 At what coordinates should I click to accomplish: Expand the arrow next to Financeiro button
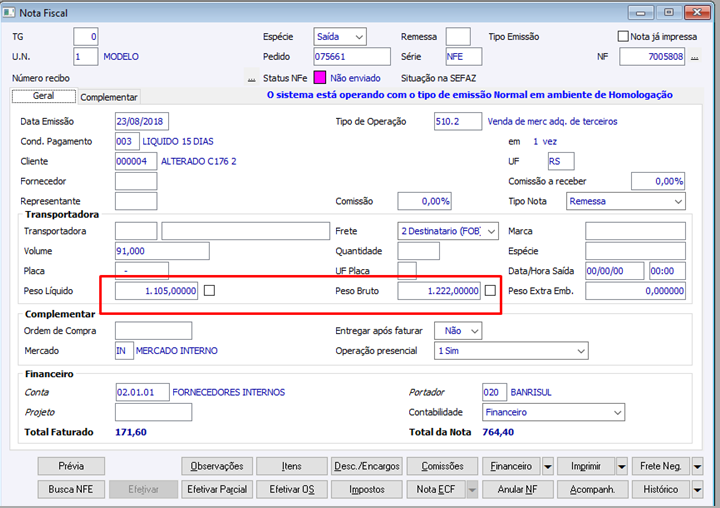547,466
